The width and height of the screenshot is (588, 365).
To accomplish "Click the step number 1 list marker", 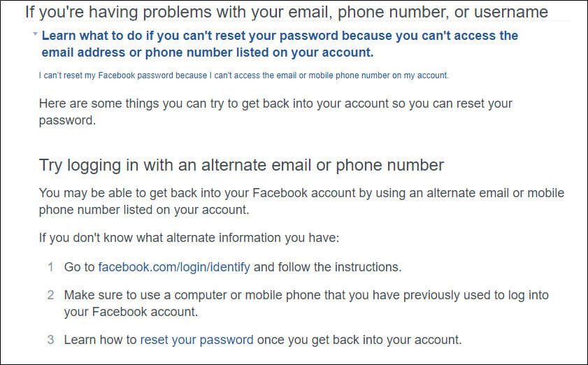I will pyautogui.click(x=50, y=266).
